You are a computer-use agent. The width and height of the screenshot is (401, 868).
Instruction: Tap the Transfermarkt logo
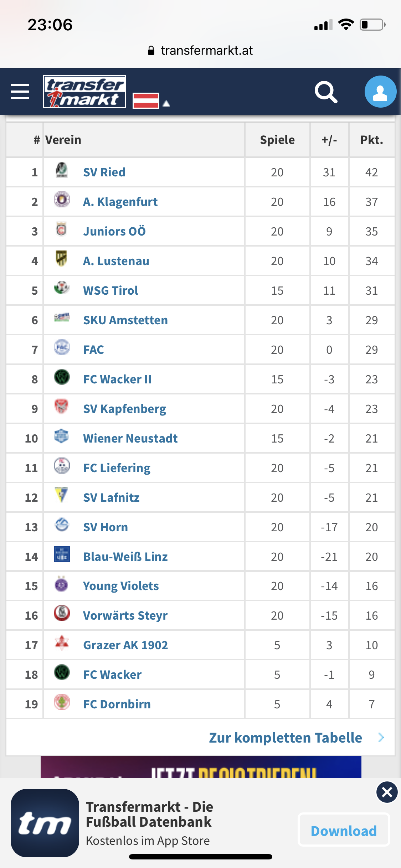pos(84,92)
